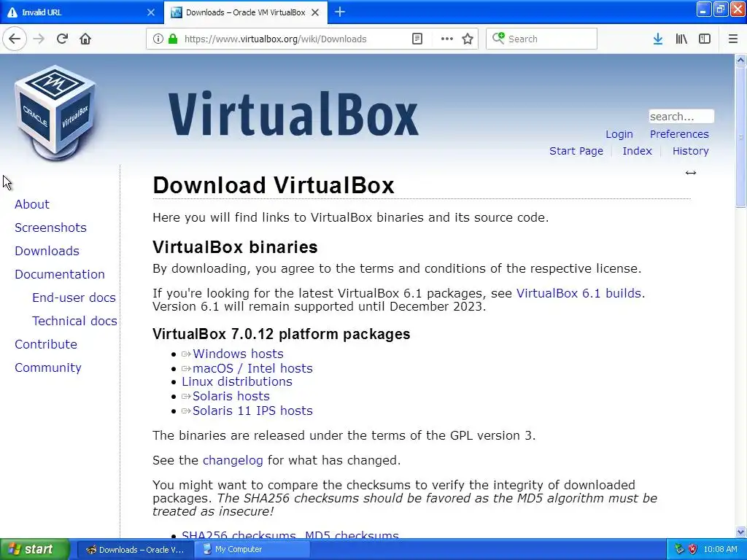
Task: Download the macOS / Intel hosts package
Action: pyautogui.click(x=252, y=368)
